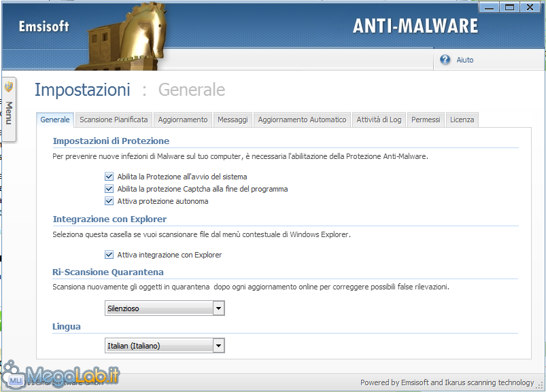Open the Scansione Pianificata tab
This screenshot has width=546, height=392.
click(114, 120)
